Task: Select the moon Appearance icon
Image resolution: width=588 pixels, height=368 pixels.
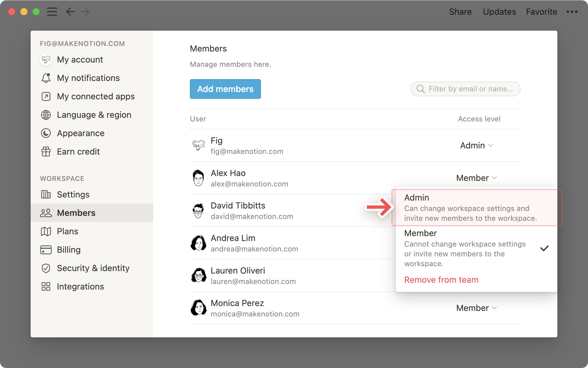Action: tap(46, 133)
